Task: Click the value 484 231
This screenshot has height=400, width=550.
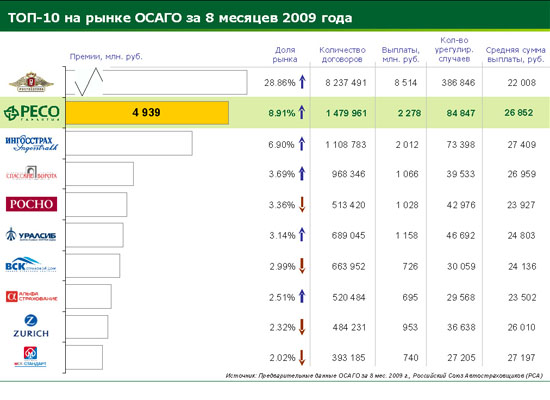Action: pyautogui.click(x=349, y=327)
